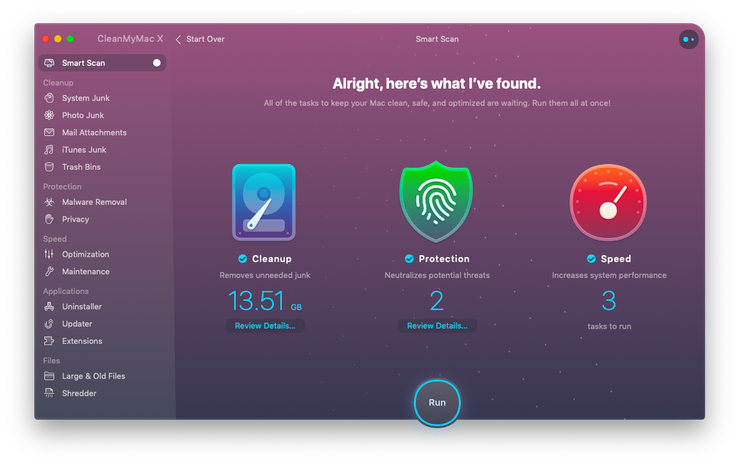This screenshot has height=465, width=740.
Task: Click the Malware Removal biohazard icon
Action: pyautogui.click(x=49, y=202)
